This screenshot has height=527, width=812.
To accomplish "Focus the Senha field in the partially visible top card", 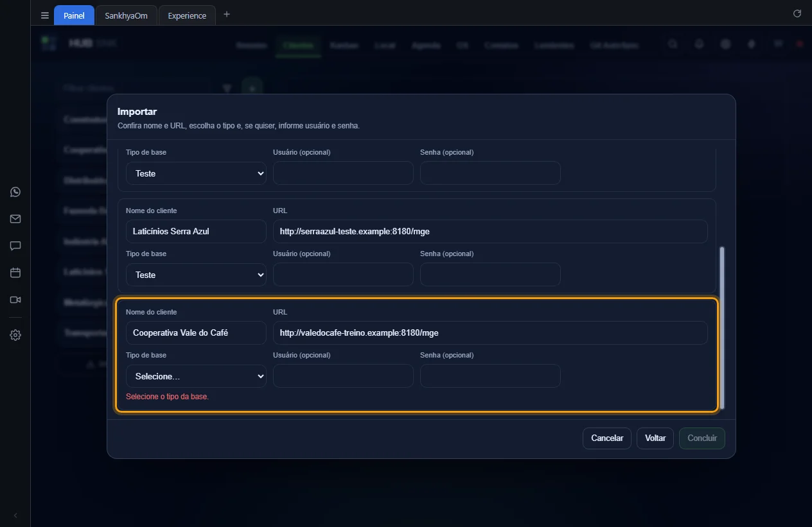I will pyautogui.click(x=490, y=173).
